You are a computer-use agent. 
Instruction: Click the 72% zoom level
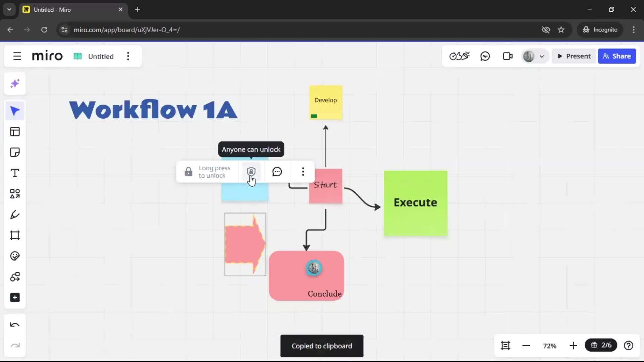(550, 346)
